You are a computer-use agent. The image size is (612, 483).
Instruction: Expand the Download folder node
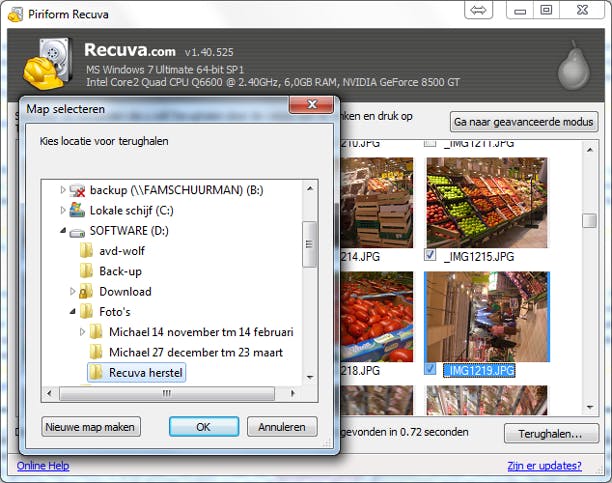coord(72,291)
